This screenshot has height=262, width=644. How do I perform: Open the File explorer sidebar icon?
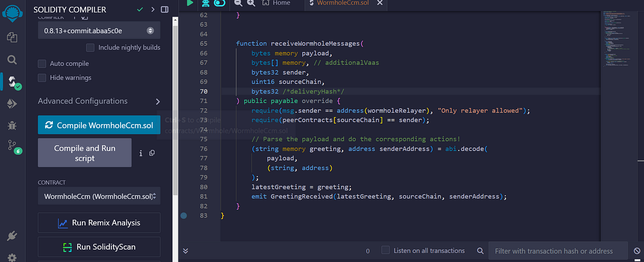[12, 38]
